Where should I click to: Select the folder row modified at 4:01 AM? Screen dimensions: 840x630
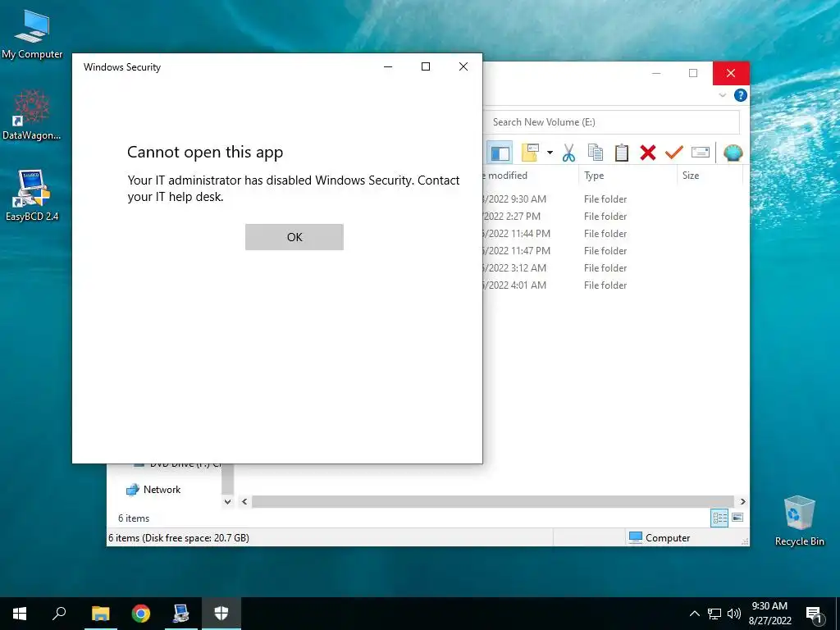pyautogui.click(x=612, y=285)
